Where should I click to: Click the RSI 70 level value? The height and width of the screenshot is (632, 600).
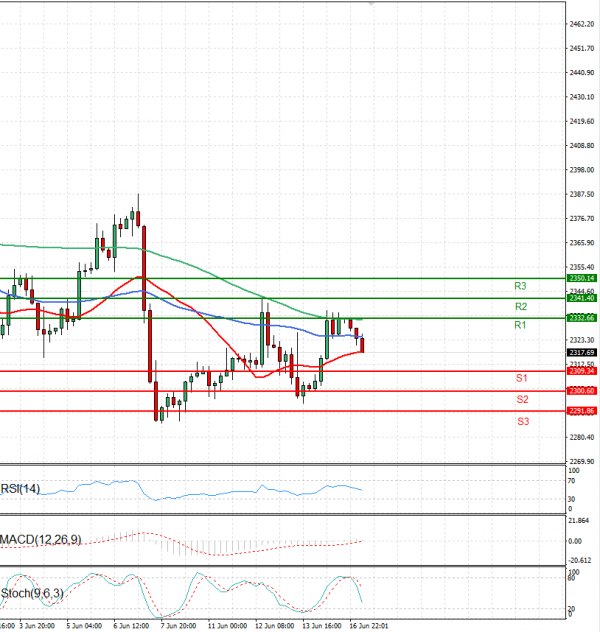coord(571,481)
